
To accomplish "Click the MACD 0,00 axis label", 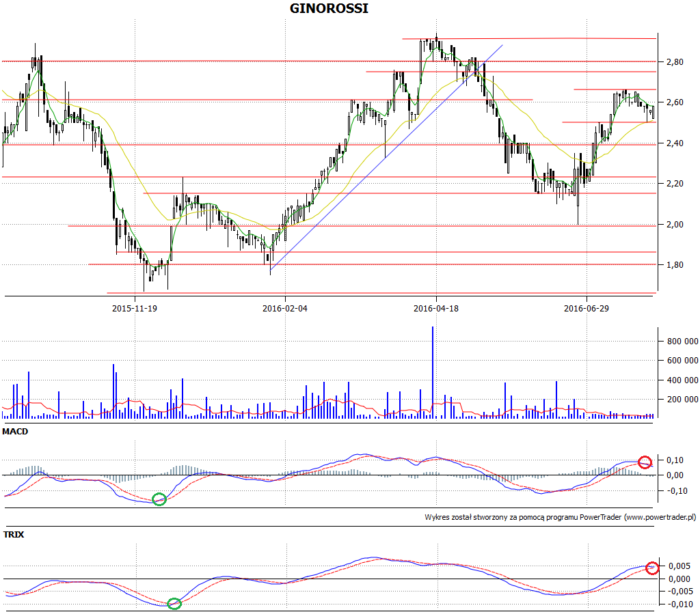I will [676, 475].
